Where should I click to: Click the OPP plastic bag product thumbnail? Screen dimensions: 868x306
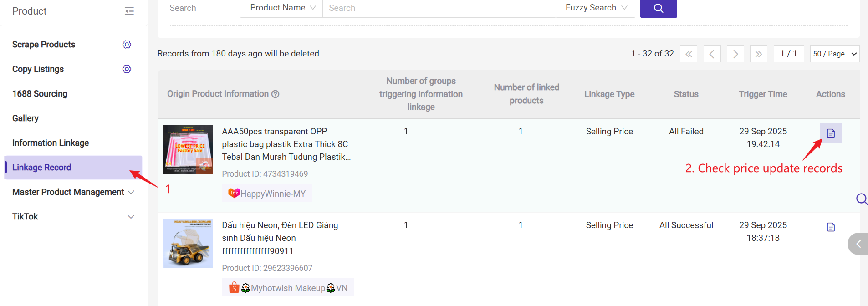click(188, 150)
